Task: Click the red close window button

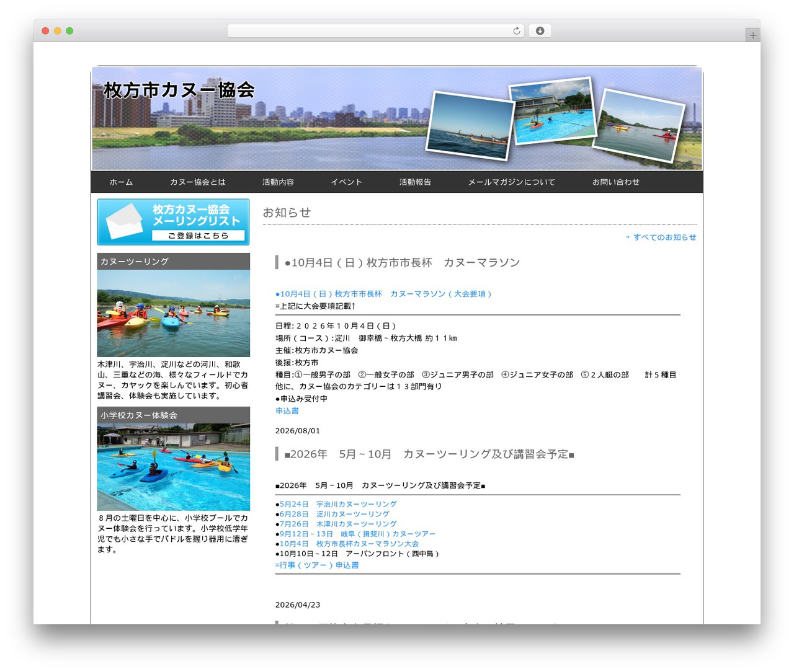Action: click(x=45, y=31)
